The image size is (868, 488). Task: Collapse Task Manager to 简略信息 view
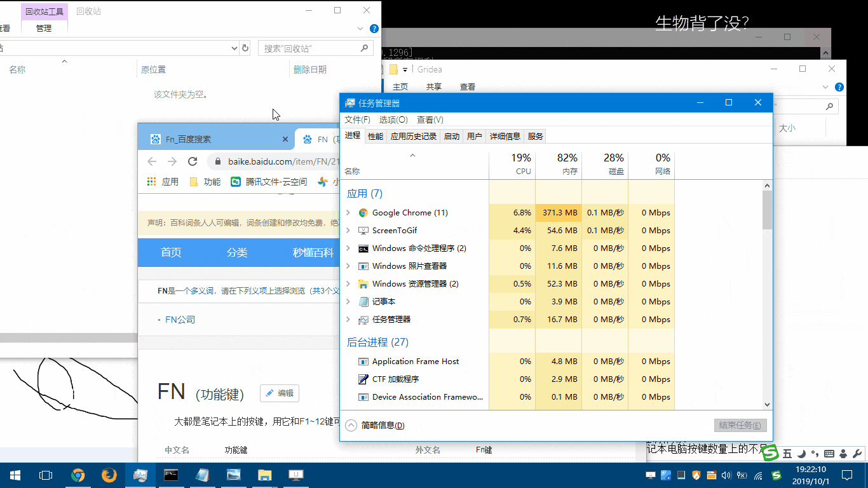375,426
